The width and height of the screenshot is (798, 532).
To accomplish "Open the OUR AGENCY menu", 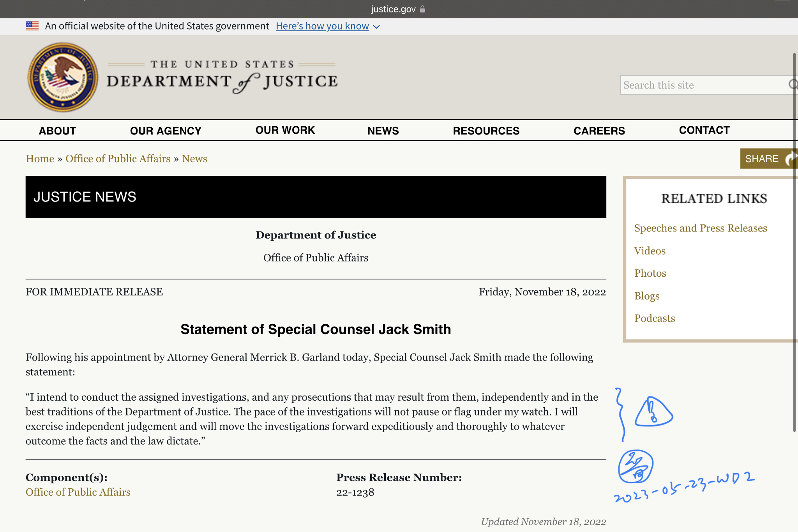I will [x=166, y=131].
